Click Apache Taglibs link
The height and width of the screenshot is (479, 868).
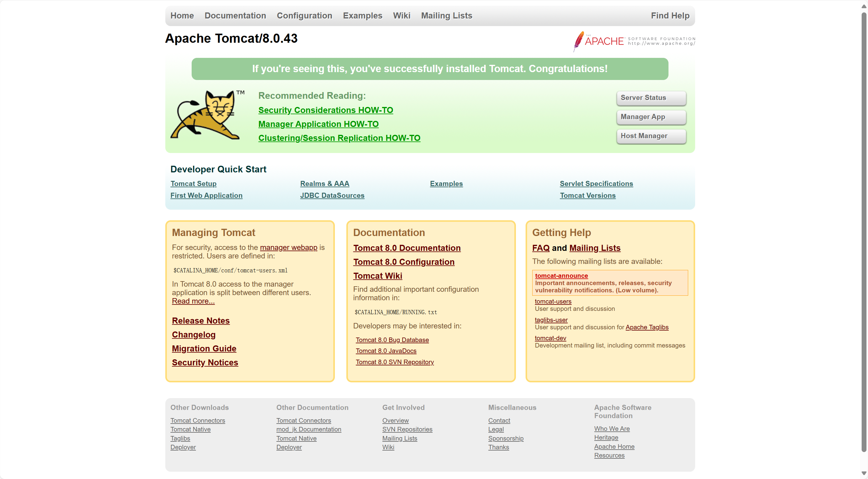tap(647, 327)
